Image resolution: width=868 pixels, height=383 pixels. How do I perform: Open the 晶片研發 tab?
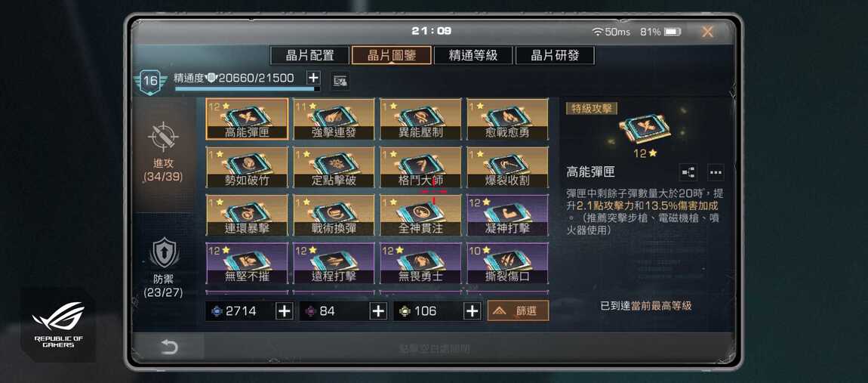tap(555, 55)
